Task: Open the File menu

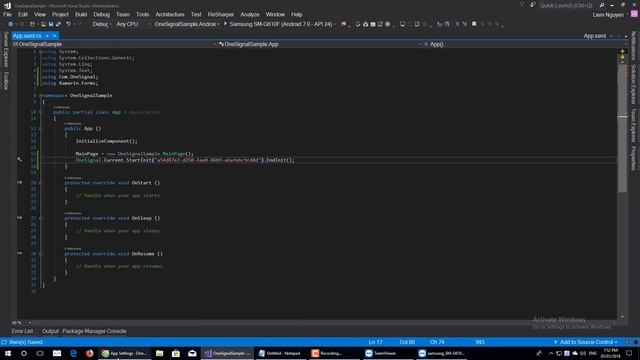Action: [7, 14]
